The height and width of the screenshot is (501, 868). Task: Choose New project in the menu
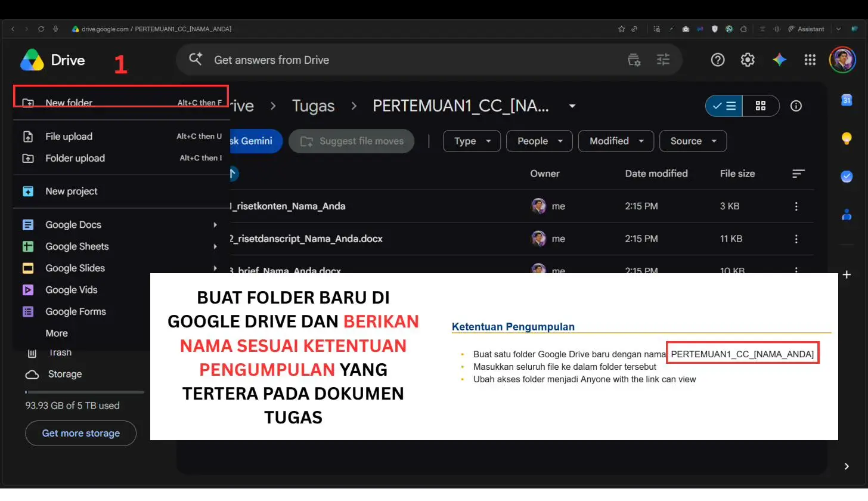pyautogui.click(x=121, y=191)
